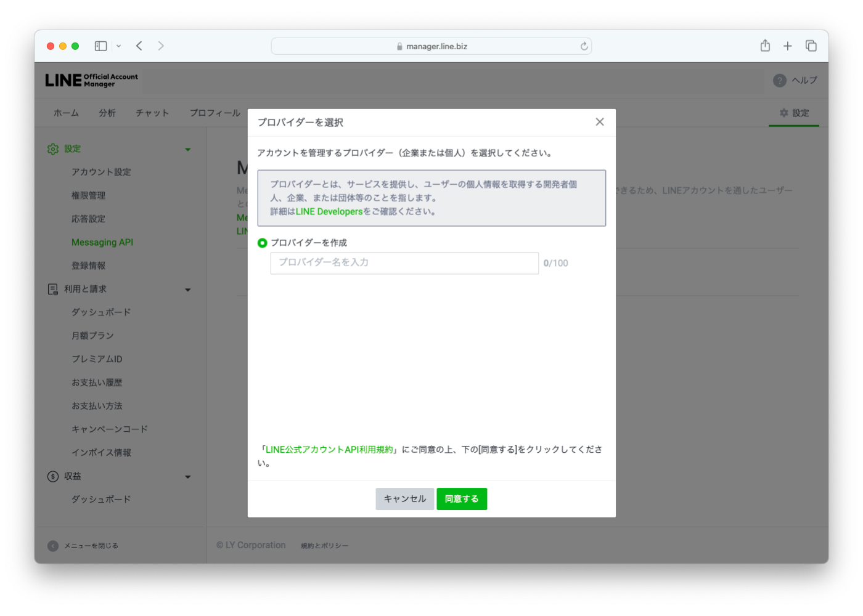Viewport: 863px width, 616px height.
Task: Open a new tab with plus icon
Action: click(788, 46)
